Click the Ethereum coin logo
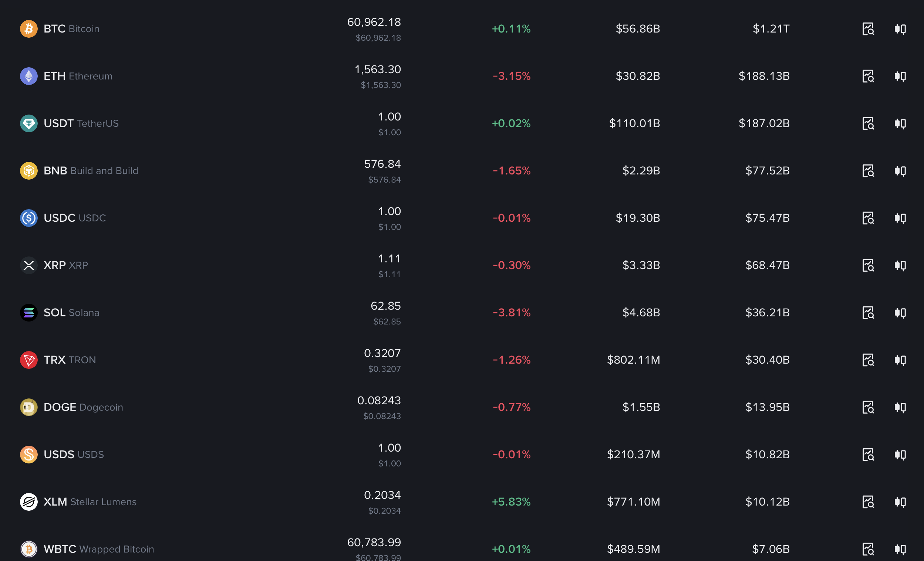The height and width of the screenshot is (561, 924). tap(28, 76)
